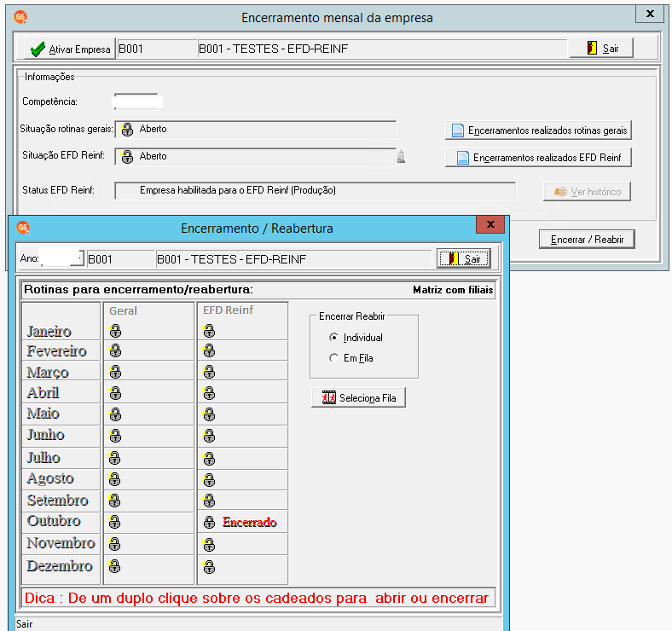Click the Ver histórico button

pos(587,191)
